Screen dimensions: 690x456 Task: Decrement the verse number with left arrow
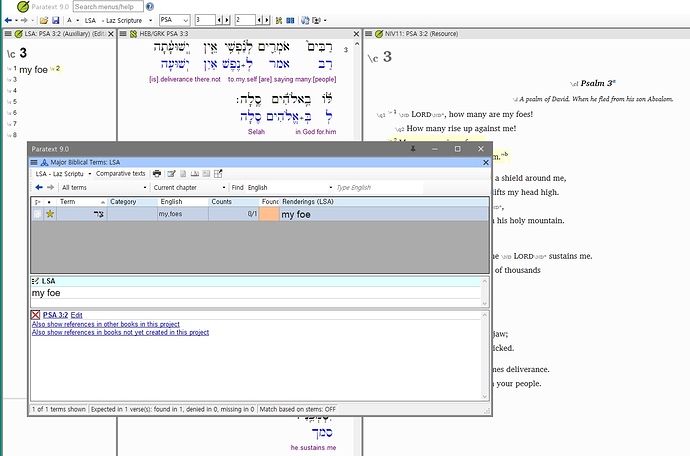[x=259, y=20]
